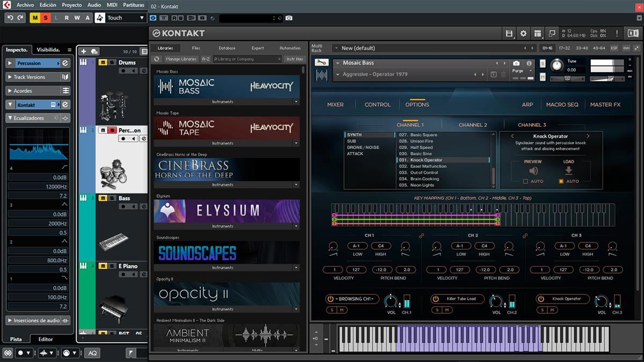
Task: Solo the Bass track
Action: pos(112,198)
